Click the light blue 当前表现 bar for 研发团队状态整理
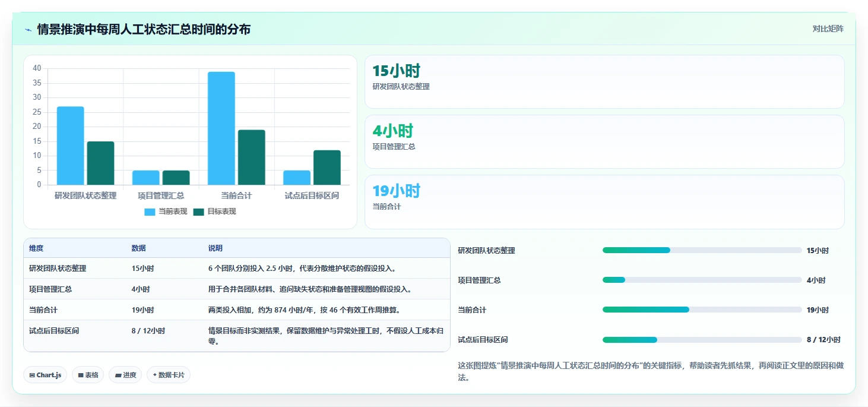The height and width of the screenshot is (407, 868). [71, 146]
